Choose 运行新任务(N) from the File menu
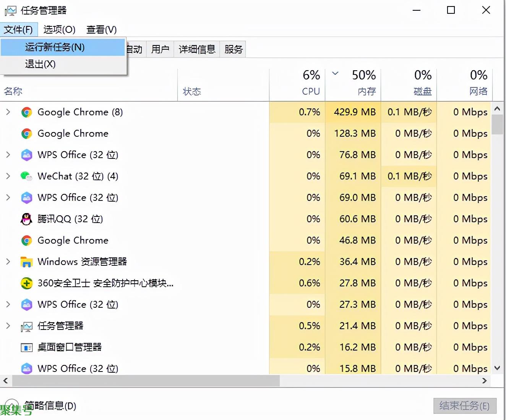506x420 pixels. pyautogui.click(x=63, y=47)
